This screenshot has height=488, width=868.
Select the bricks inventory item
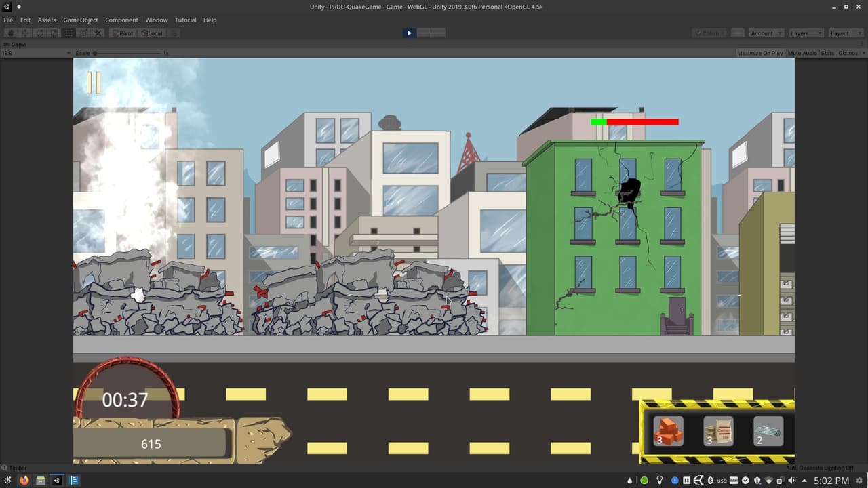pos(668,431)
